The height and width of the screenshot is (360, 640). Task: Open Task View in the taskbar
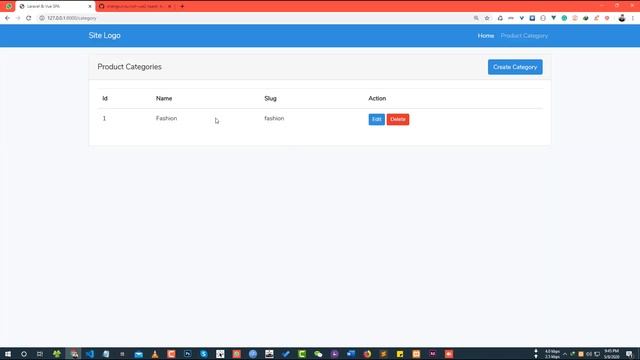(40, 354)
